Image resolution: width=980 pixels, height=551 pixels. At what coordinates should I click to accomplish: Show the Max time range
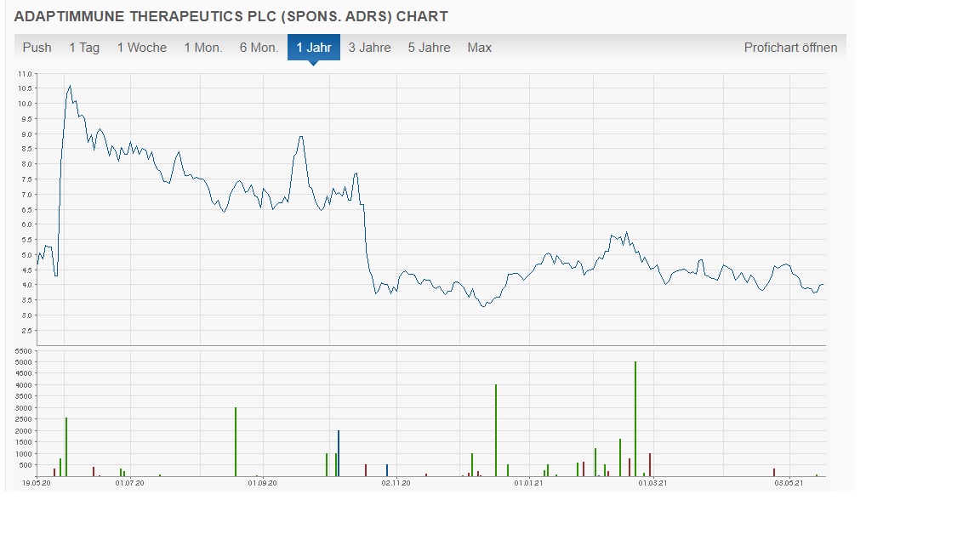[480, 48]
